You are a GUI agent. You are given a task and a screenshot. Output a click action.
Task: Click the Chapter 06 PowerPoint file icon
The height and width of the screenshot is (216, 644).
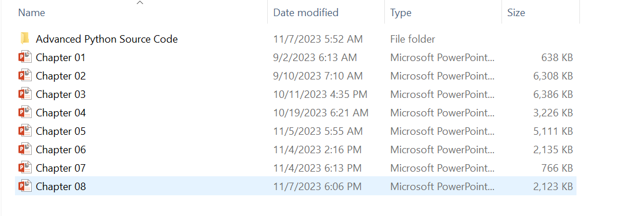pyautogui.click(x=25, y=150)
